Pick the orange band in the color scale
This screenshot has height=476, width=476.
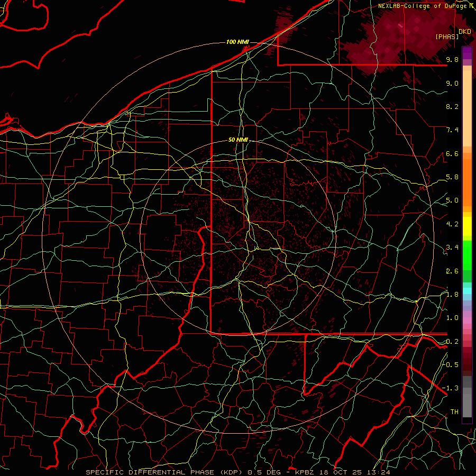pyautogui.click(x=467, y=183)
